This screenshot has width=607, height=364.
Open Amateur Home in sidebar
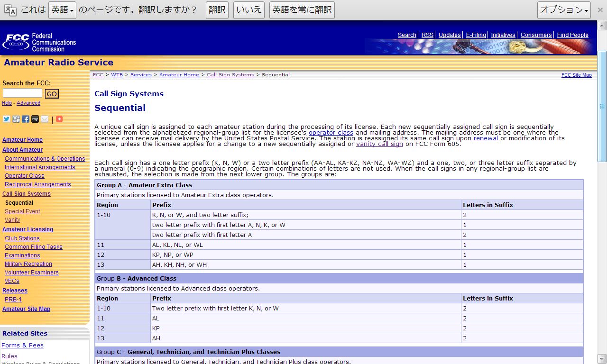click(22, 140)
